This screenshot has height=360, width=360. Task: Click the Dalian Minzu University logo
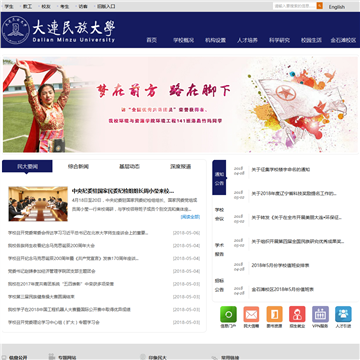(x=59, y=30)
